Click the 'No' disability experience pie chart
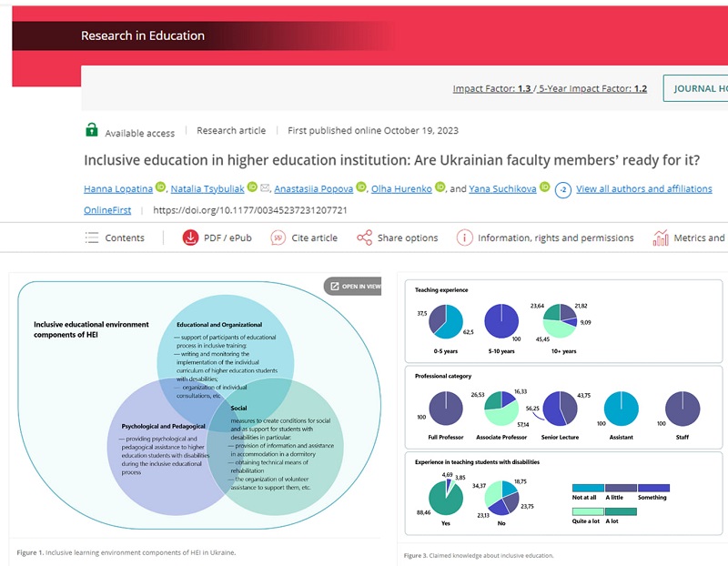 [x=501, y=498]
